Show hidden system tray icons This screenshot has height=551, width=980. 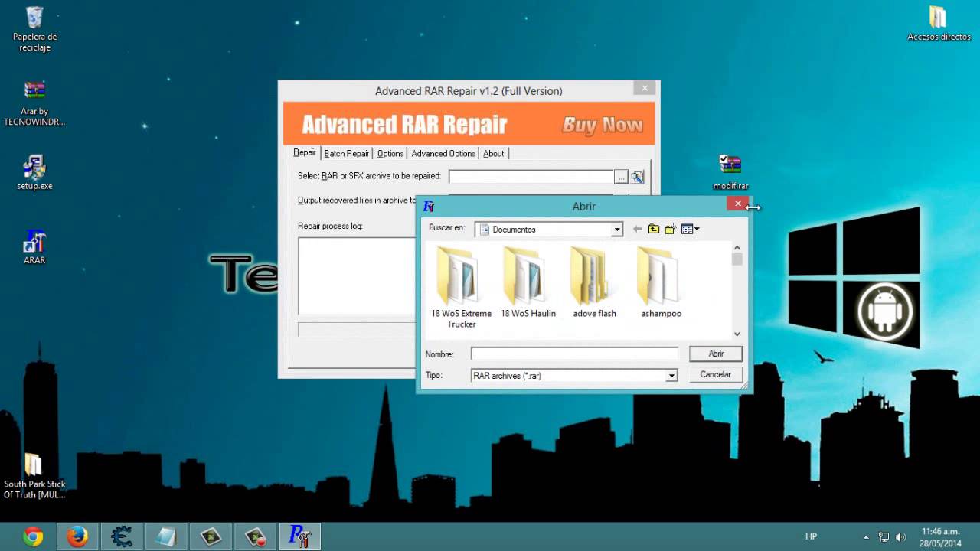867,537
